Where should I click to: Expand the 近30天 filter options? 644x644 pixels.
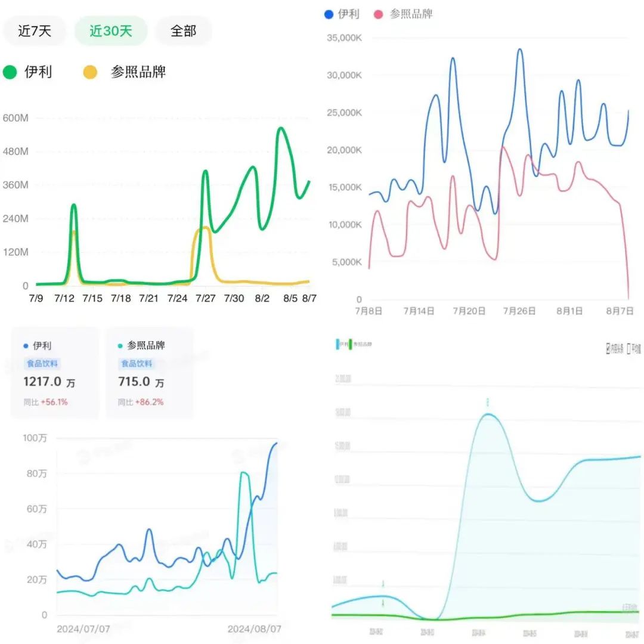[x=110, y=30]
